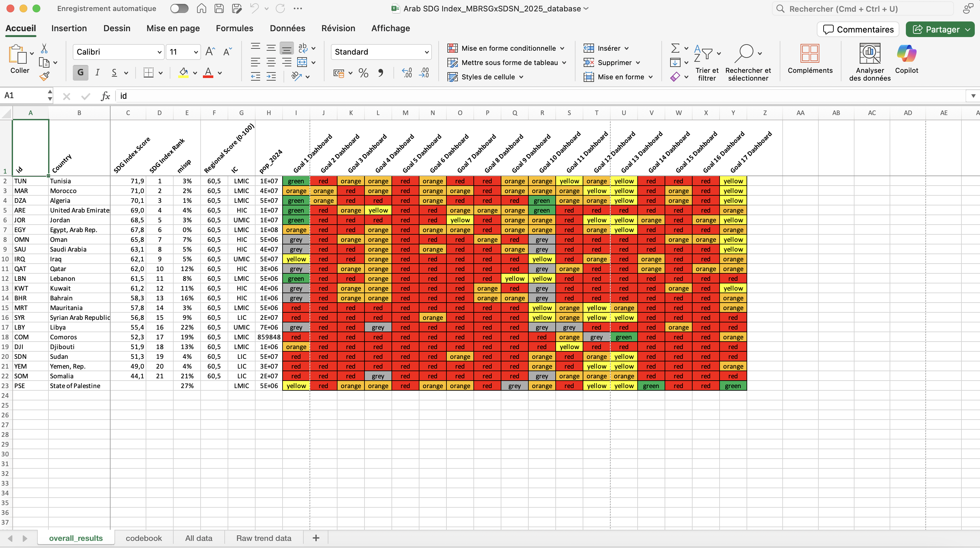The image size is (980, 548).
Task: Open Mise en forme conditionnelle dropdown
Action: click(x=508, y=48)
